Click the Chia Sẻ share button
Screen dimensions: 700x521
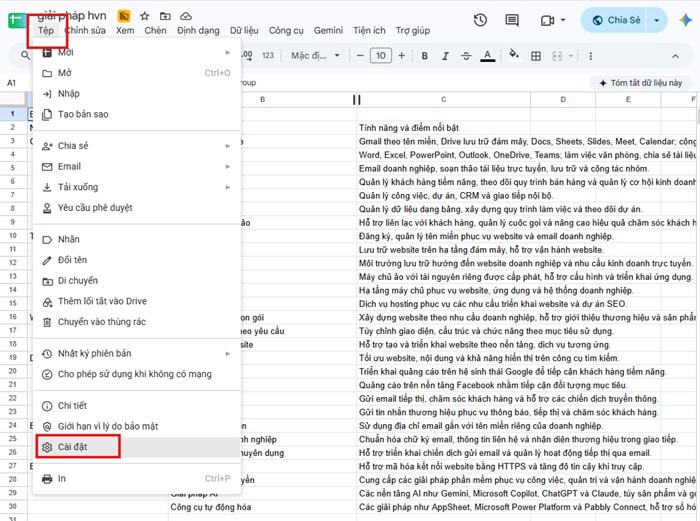tap(616, 20)
